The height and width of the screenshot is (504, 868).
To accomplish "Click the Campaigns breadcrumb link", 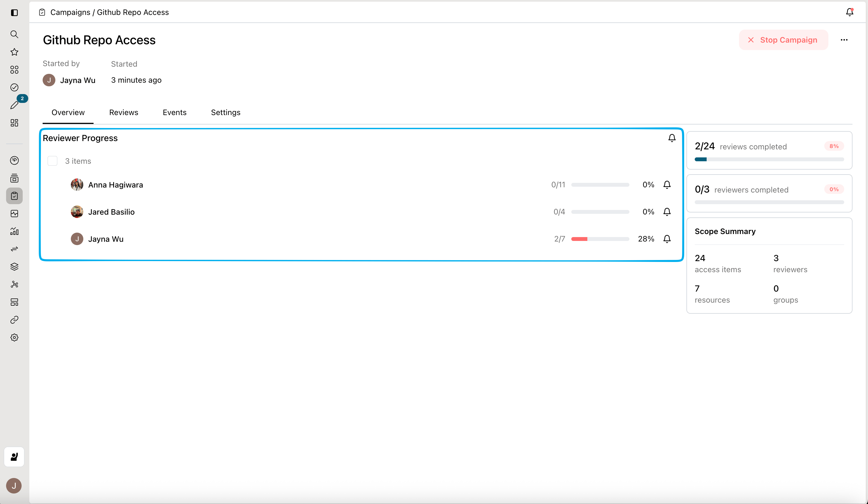I will click(x=70, y=12).
